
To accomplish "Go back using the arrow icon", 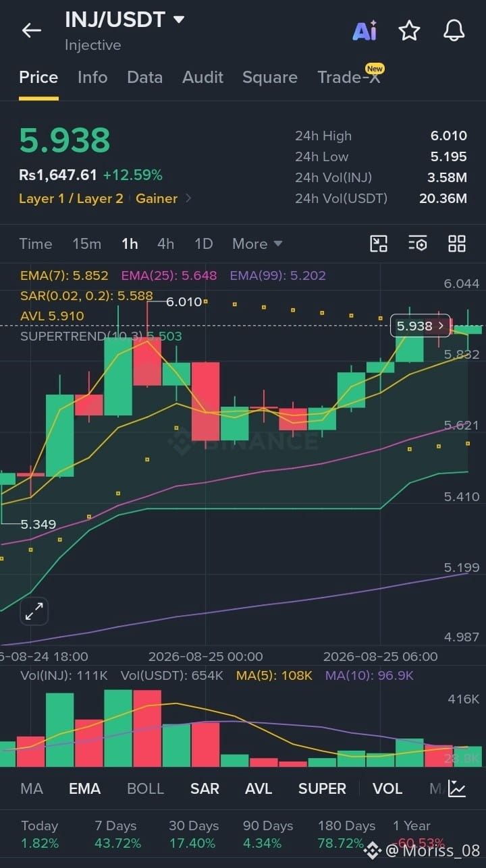I will [31, 30].
